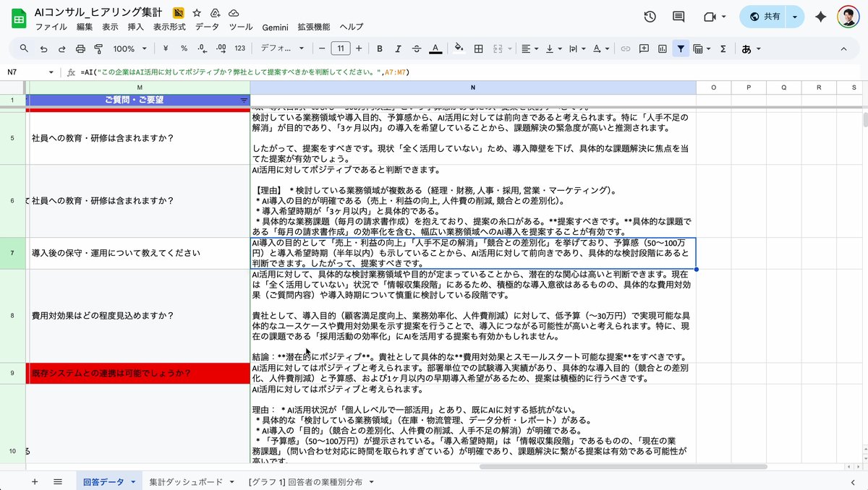Viewport: 868px width, 490px height.
Task: Open the データ menu
Action: coord(207,27)
